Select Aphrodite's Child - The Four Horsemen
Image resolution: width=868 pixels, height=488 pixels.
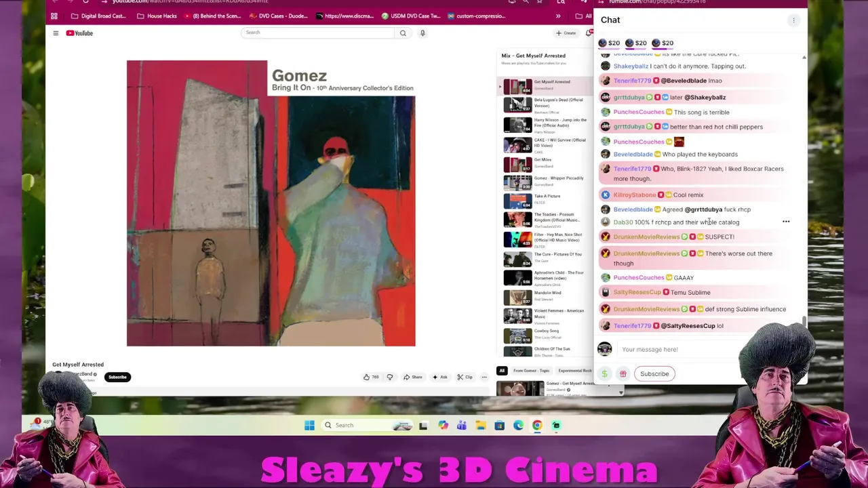pos(546,278)
